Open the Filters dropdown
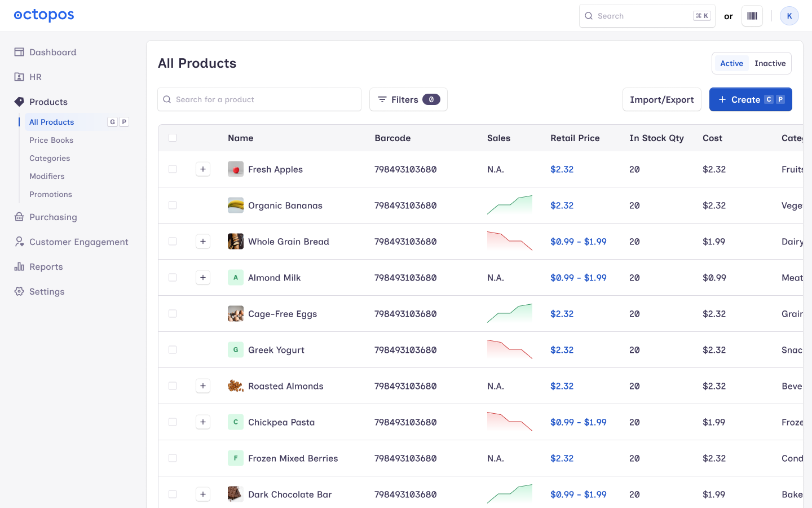This screenshot has height=508, width=812. [x=408, y=99]
